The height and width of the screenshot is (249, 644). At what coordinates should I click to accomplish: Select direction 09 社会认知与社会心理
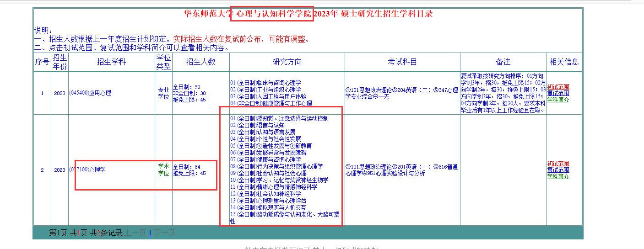click(x=268, y=173)
